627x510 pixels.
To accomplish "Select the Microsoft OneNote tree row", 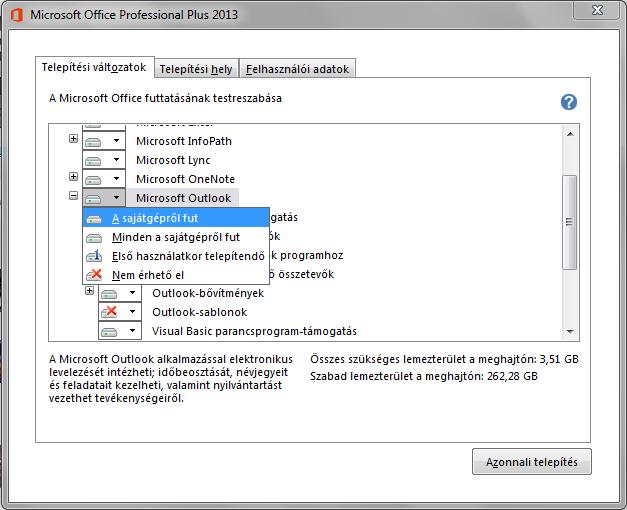I will (186, 179).
